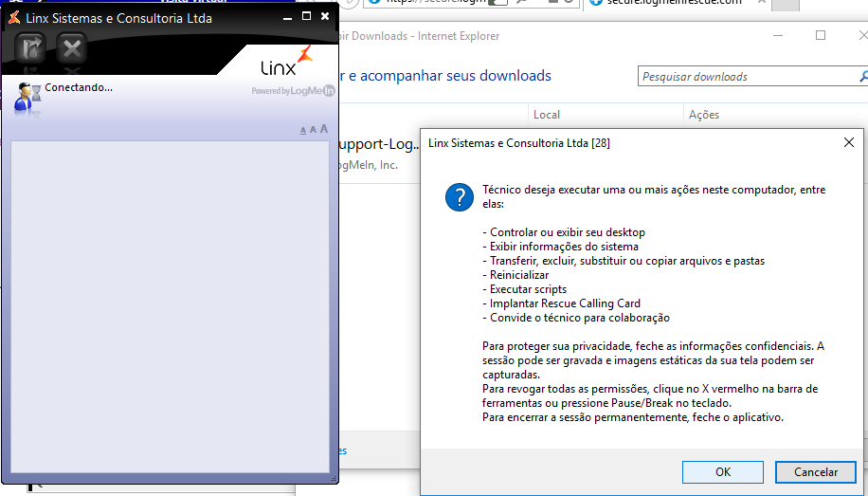Click 'Executar scripts' line in dialog
Screen dimensions: 868x496
tap(524, 289)
